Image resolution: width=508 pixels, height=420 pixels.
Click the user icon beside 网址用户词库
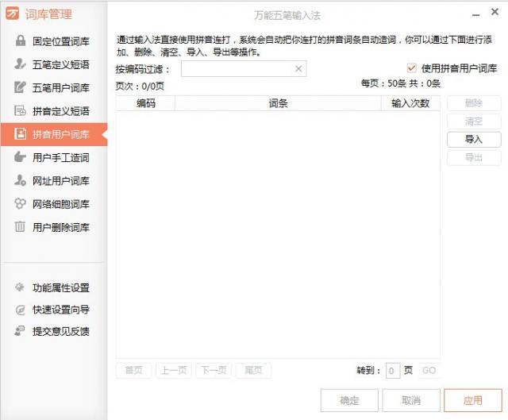[x=20, y=180]
